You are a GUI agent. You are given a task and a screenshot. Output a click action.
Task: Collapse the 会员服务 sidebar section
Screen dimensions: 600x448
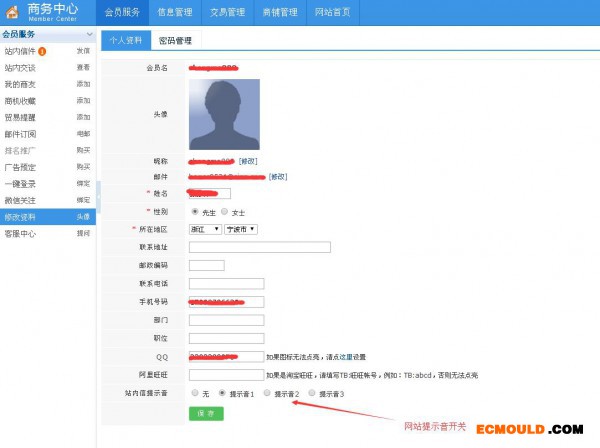coord(89,34)
